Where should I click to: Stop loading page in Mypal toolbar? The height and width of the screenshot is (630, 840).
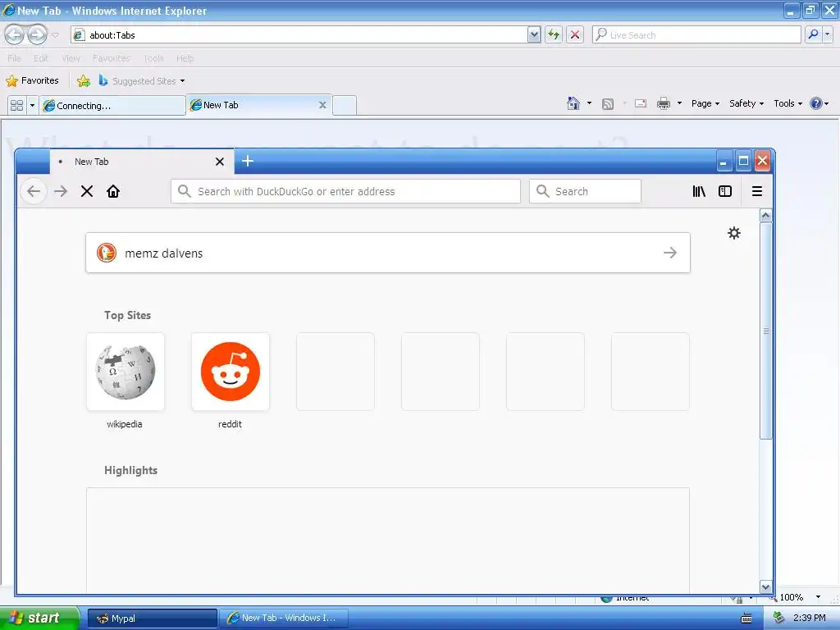tap(87, 191)
